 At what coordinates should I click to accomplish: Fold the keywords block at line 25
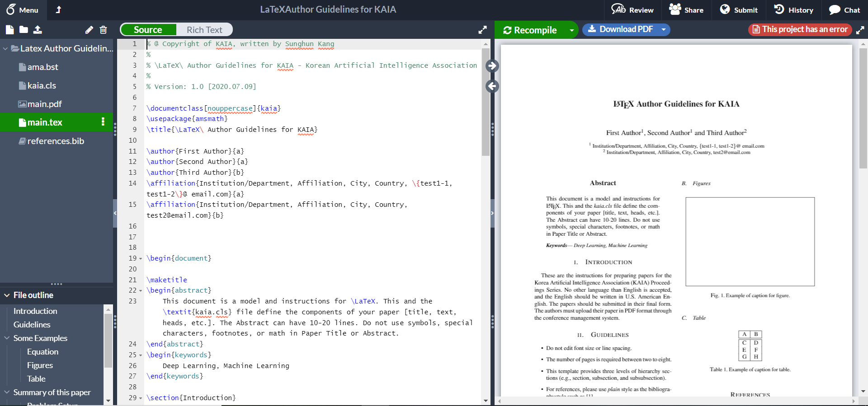click(141, 355)
